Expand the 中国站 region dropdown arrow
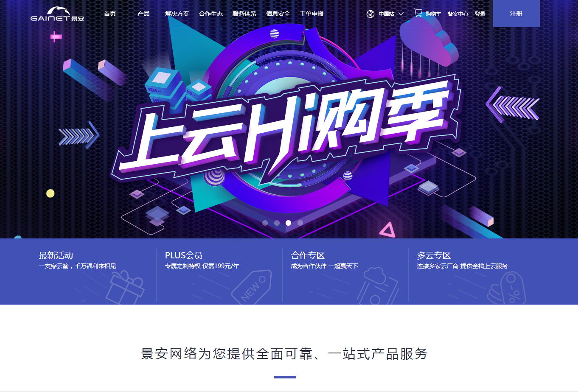 tap(401, 14)
